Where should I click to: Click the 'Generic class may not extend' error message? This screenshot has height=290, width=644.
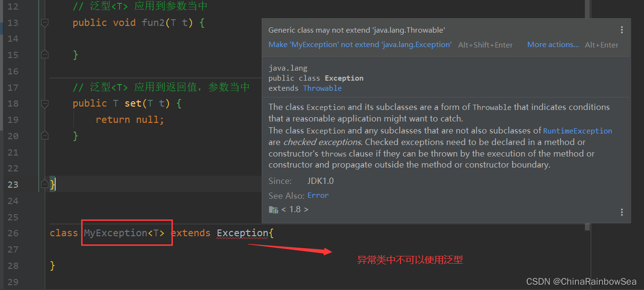(x=357, y=30)
